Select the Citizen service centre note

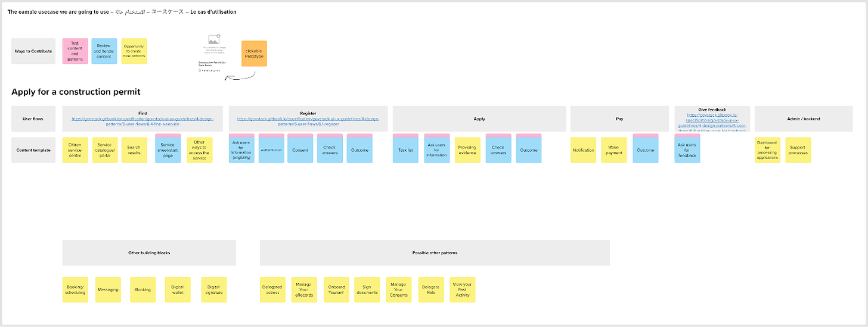tap(75, 150)
